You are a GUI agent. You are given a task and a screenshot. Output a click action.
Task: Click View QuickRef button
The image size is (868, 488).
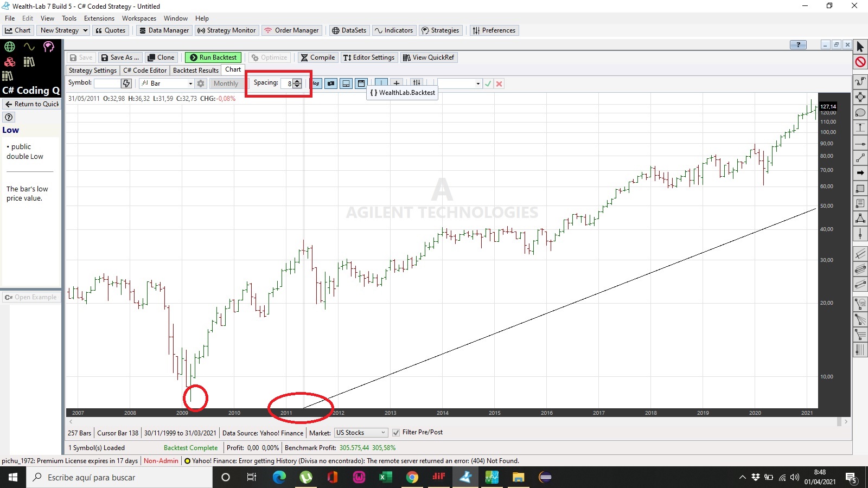click(x=429, y=57)
